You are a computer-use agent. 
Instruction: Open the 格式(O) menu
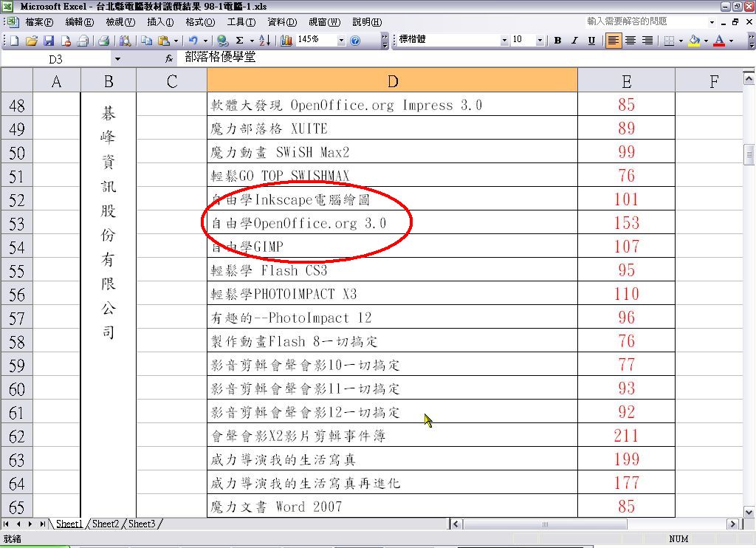(x=200, y=22)
